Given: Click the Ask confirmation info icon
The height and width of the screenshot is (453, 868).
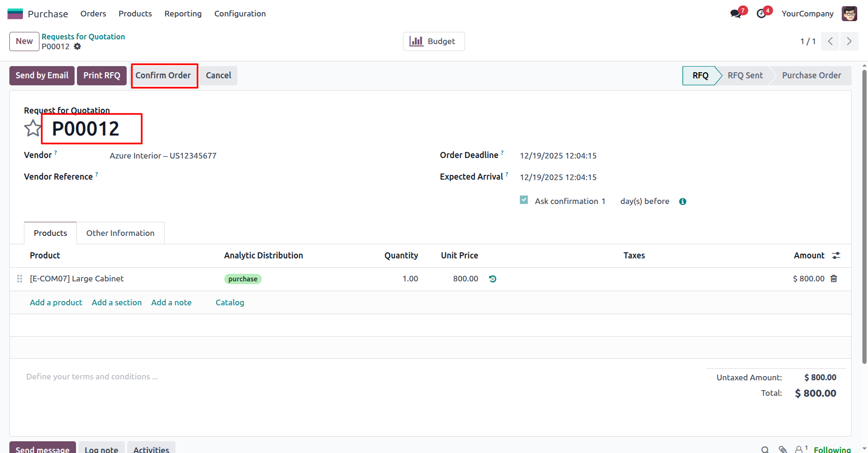Looking at the screenshot, I should 683,202.
